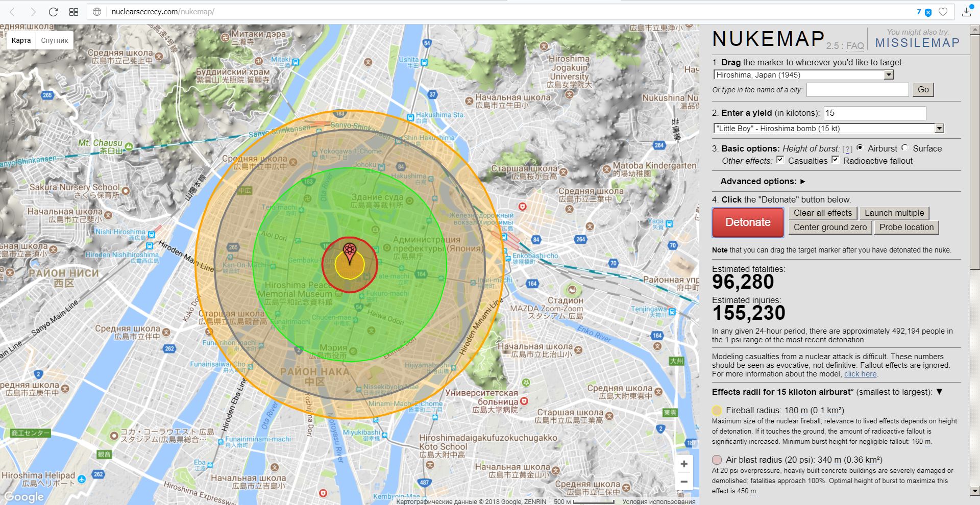Click the Go button
The image size is (980, 505).
point(923,90)
